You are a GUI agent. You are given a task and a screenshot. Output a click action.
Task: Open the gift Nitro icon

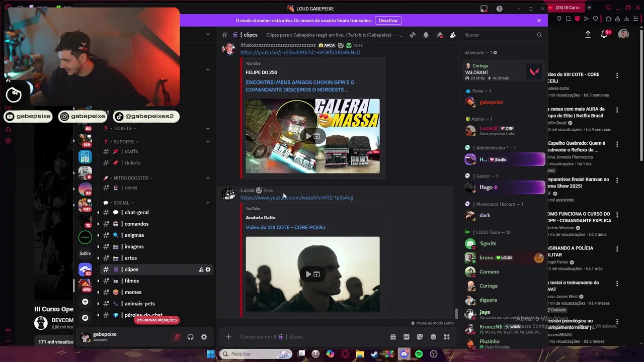(x=393, y=337)
